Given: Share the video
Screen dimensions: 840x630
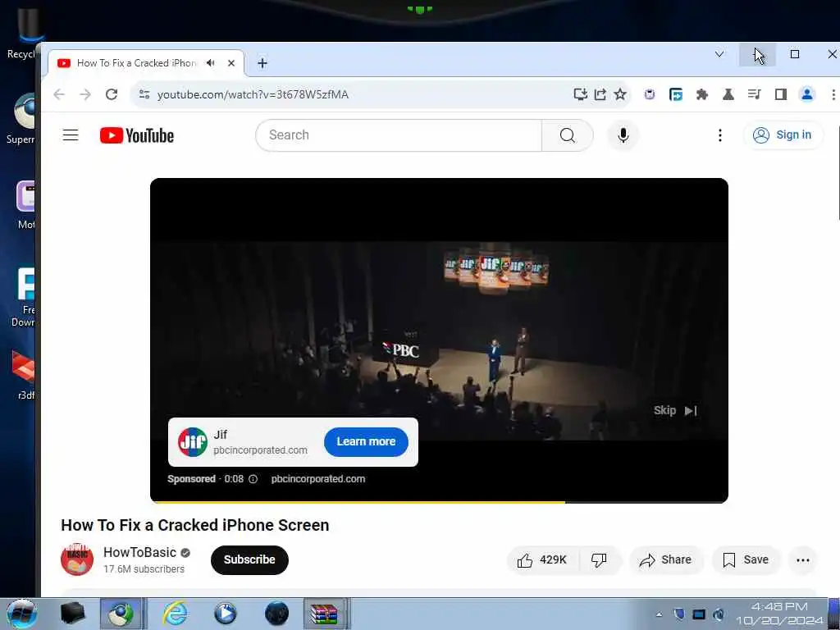Looking at the screenshot, I should point(665,559).
